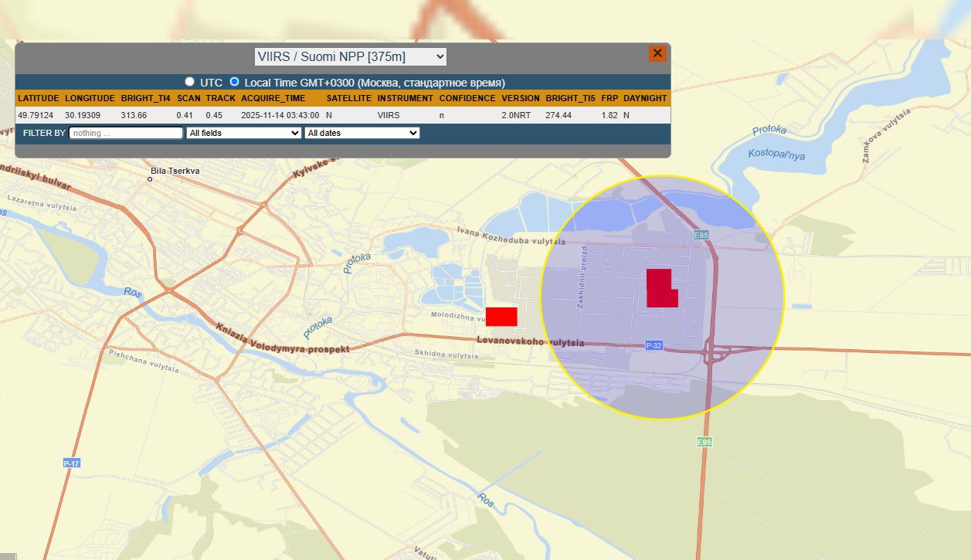
Task: Click the P-32 road shield icon
Action: click(654, 345)
